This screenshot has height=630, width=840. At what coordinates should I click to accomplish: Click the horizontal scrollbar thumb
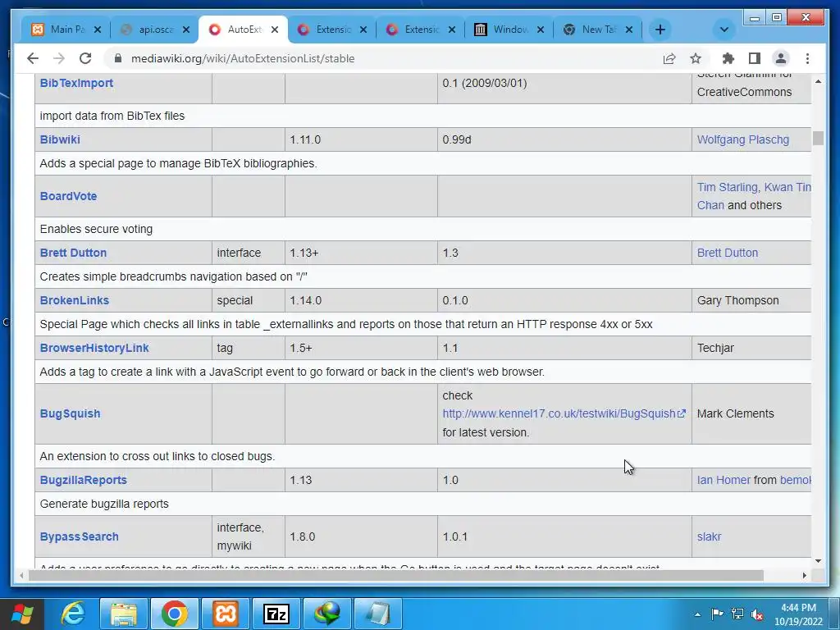(396, 575)
